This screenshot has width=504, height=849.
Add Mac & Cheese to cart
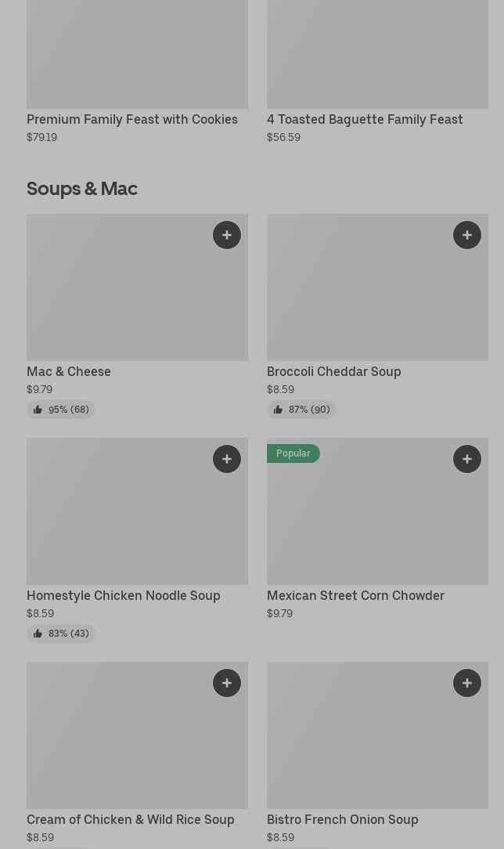227,235
